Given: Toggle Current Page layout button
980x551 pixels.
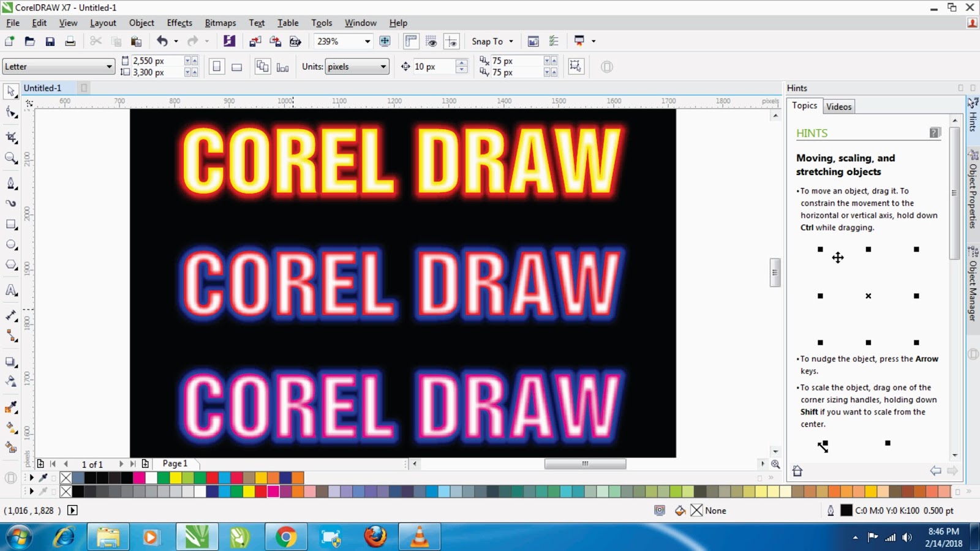Looking at the screenshot, I should tap(282, 67).
